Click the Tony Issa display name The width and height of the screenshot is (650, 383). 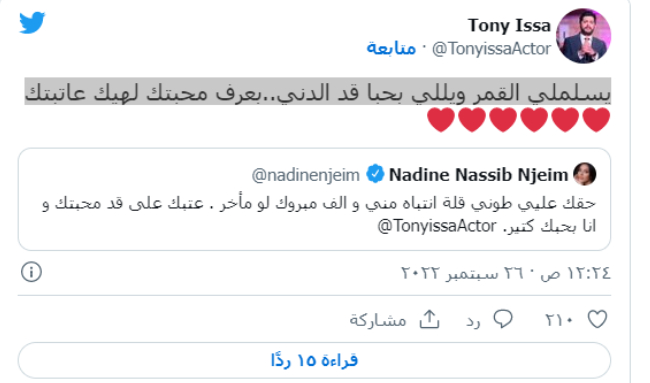[509, 25]
